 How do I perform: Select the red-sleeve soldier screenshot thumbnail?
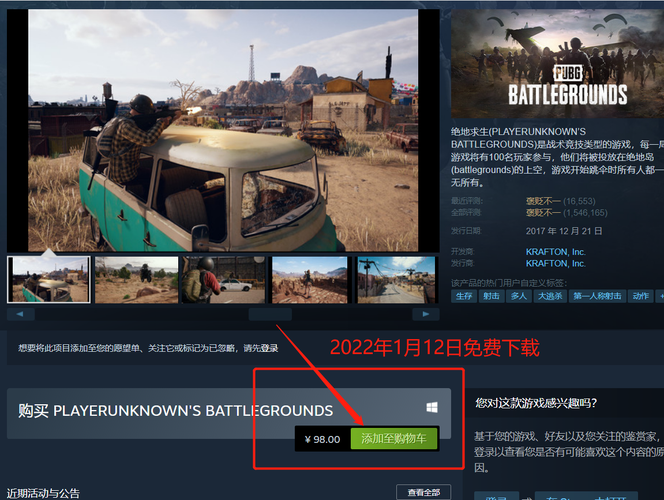(224, 279)
